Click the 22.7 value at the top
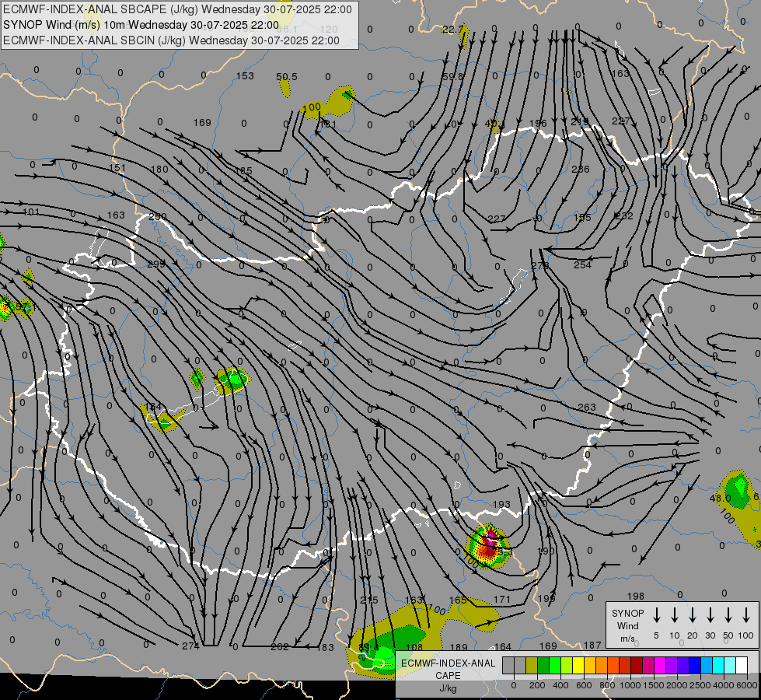 pos(452,29)
